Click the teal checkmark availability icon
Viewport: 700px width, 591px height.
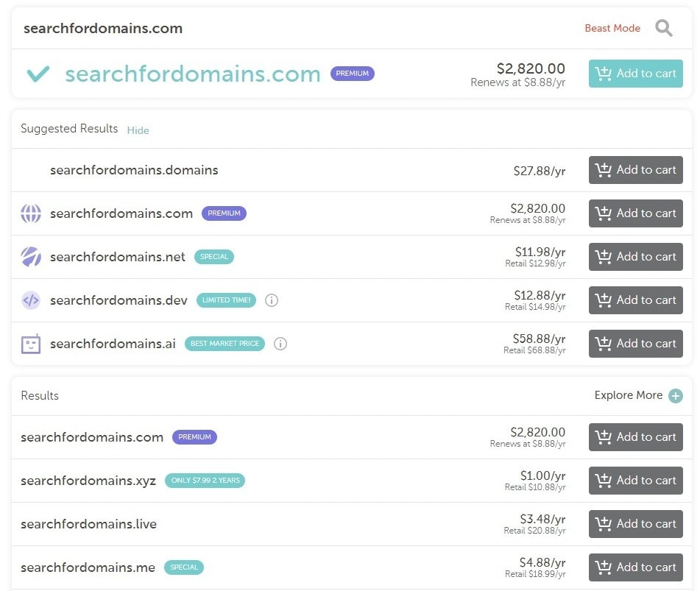click(x=38, y=74)
